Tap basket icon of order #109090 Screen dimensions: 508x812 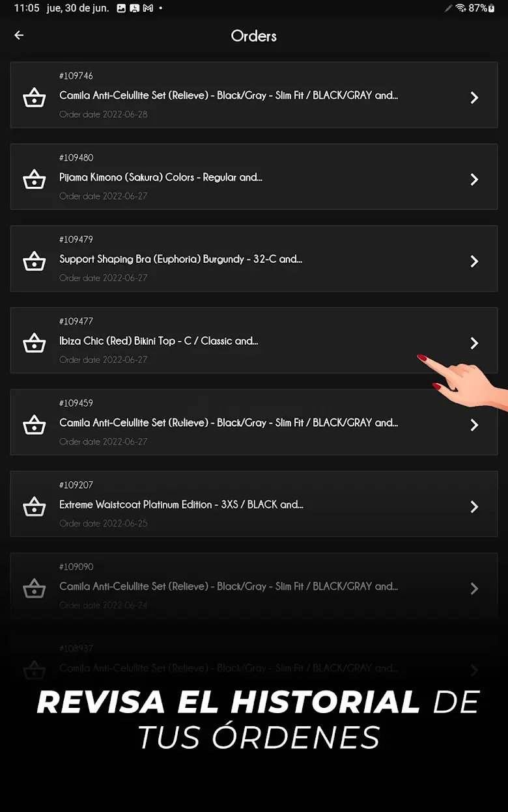tap(34, 589)
